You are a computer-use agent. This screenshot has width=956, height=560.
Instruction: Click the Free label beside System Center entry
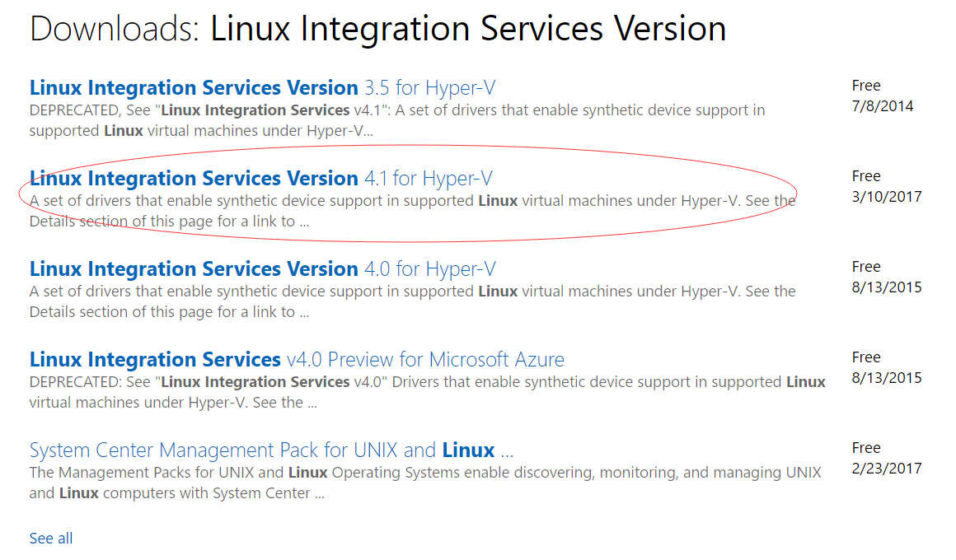tap(866, 448)
